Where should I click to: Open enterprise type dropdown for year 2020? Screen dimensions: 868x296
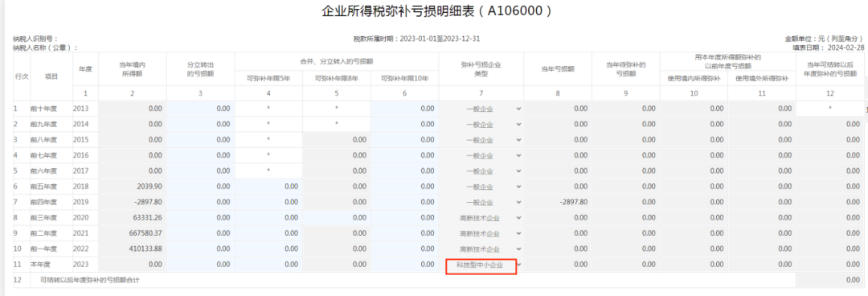481,217
